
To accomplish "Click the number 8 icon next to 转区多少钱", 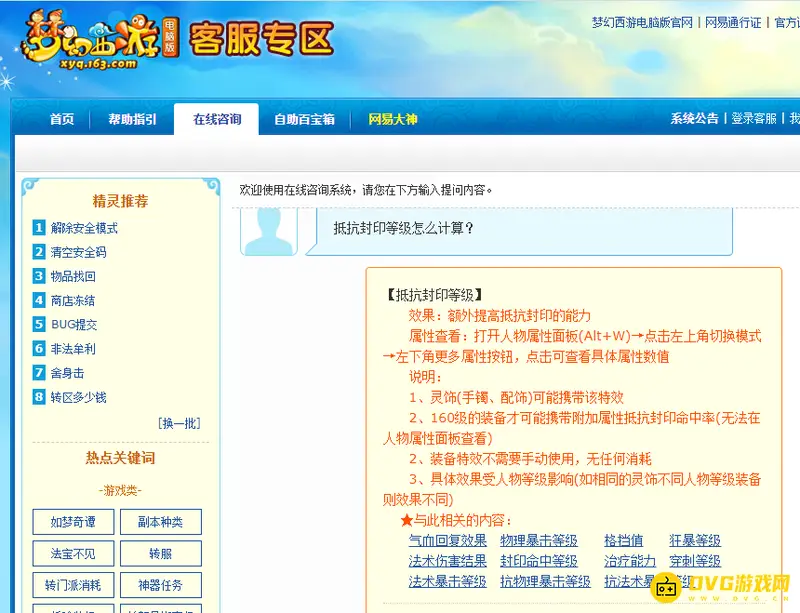I will [39, 397].
